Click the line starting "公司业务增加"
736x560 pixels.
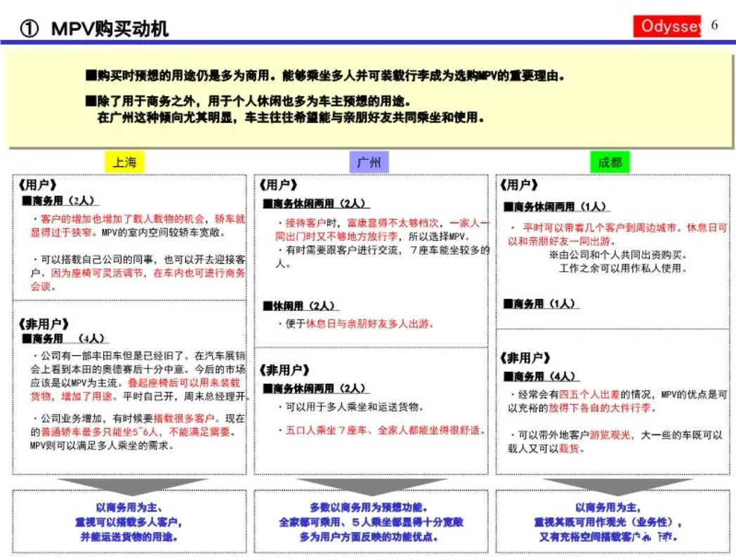pos(139,418)
